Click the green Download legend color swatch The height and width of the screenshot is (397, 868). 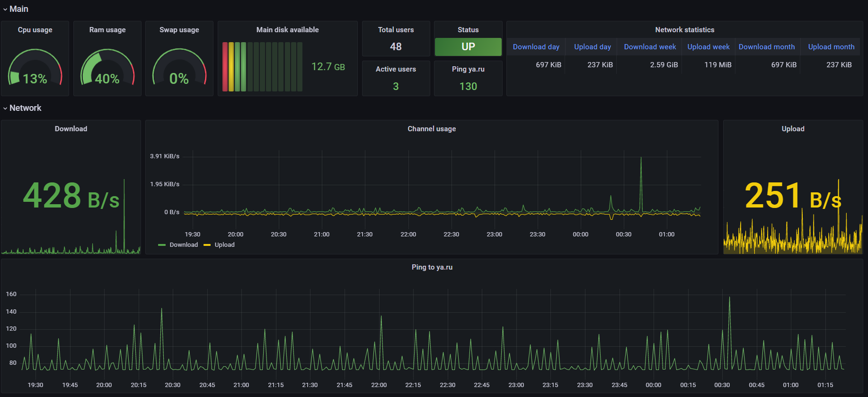coord(162,245)
